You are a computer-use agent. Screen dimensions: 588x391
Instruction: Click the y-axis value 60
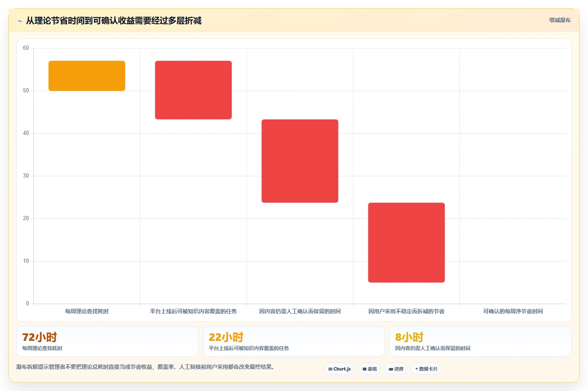26,48
